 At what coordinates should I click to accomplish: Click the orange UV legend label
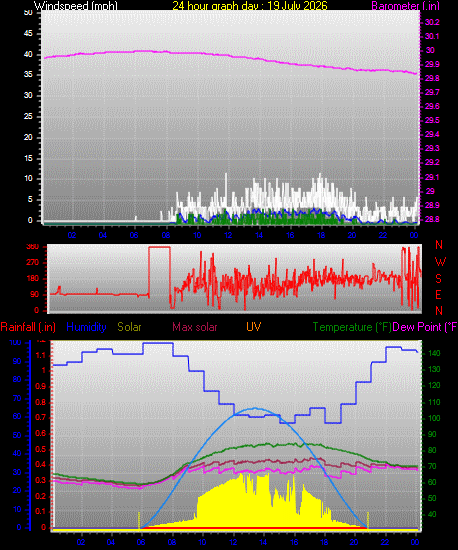(253, 327)
